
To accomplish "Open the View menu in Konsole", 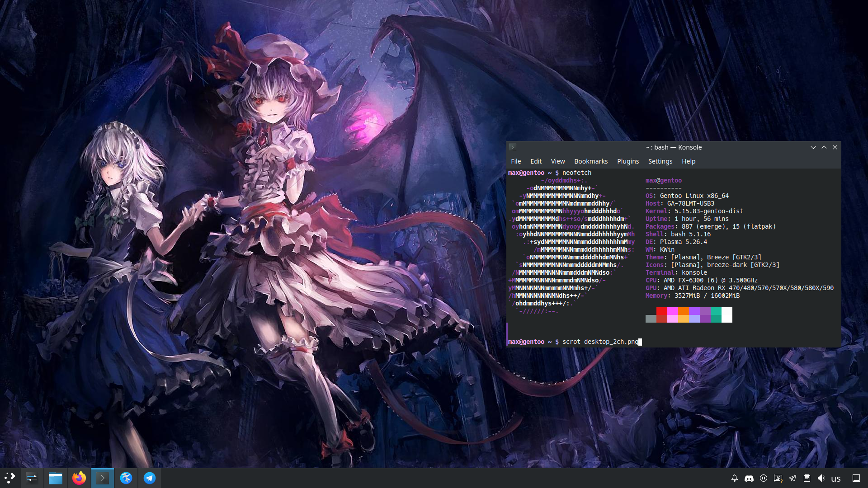I will coord(558,161).
